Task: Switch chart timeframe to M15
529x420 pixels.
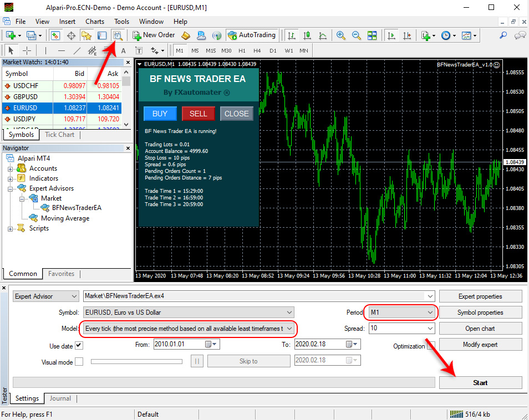Action: 211,51
